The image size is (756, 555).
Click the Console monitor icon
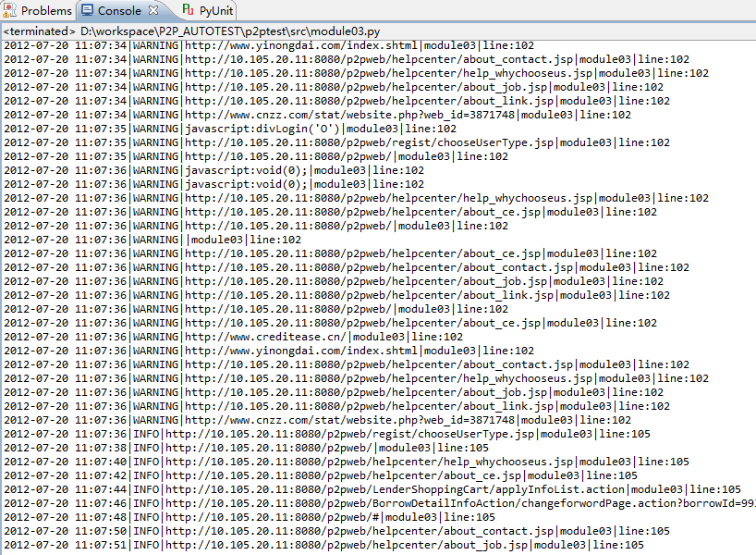87,10
